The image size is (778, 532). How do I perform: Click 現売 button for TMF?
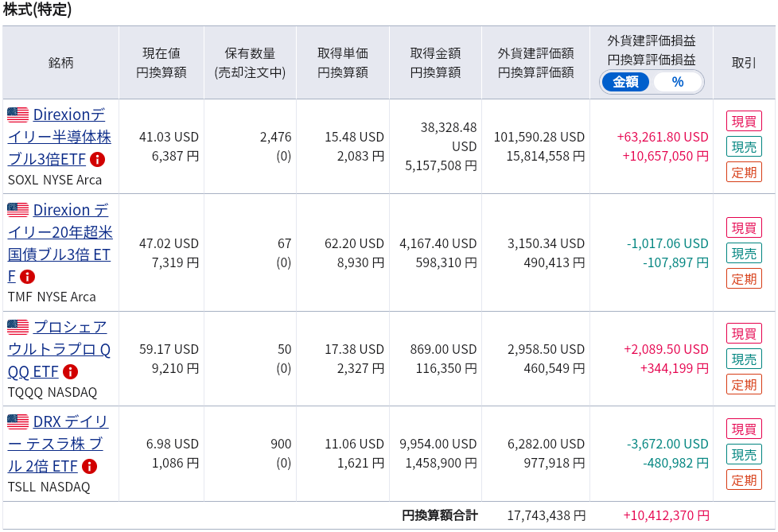click(744, 254)
